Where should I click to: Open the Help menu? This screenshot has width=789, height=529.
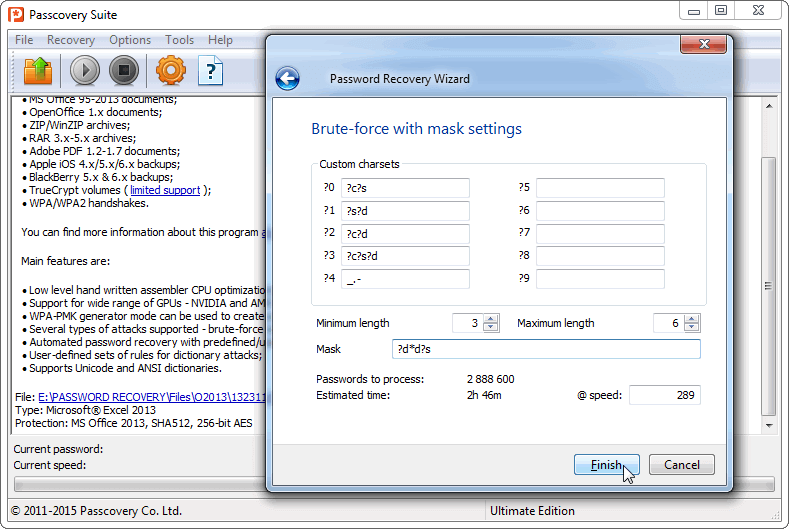click(x=220, y=40)
